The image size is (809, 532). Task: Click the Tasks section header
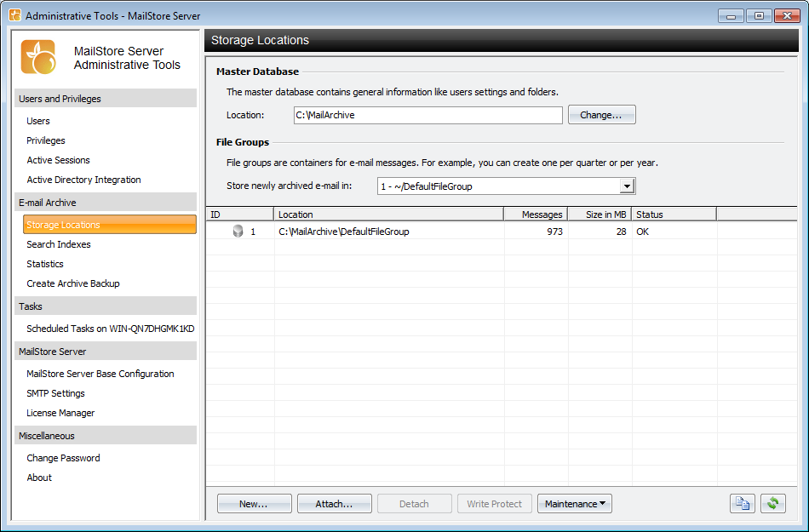(x=106, y=306)
